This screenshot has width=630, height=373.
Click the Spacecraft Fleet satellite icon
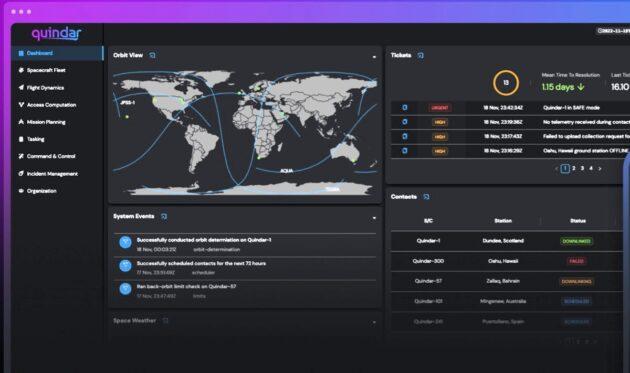[x=21, y=70]
